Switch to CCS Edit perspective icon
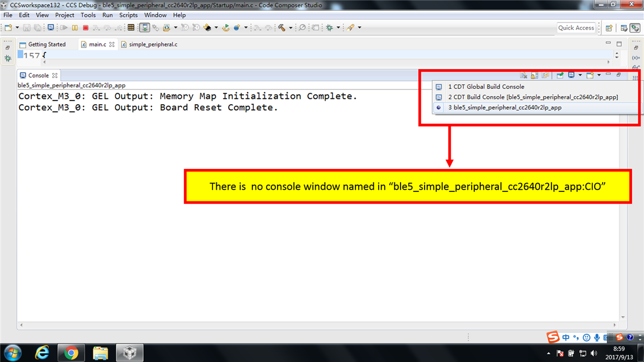 624,28
